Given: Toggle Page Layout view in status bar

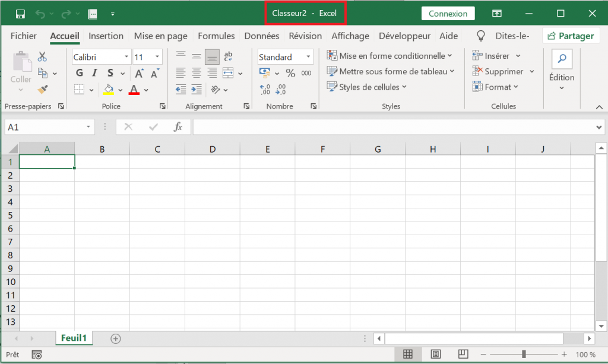Looking at the screenshot, I should [435, 353].
